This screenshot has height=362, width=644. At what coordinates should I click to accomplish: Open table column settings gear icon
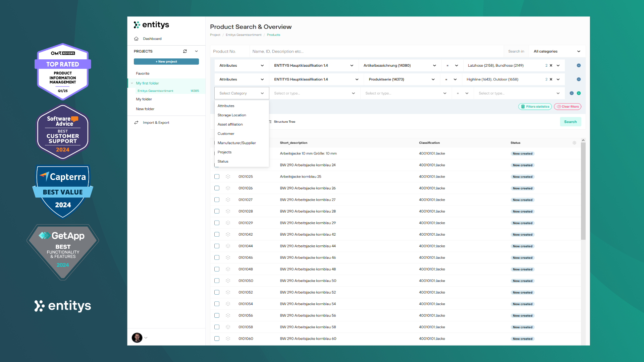click(x=574, y=143)
